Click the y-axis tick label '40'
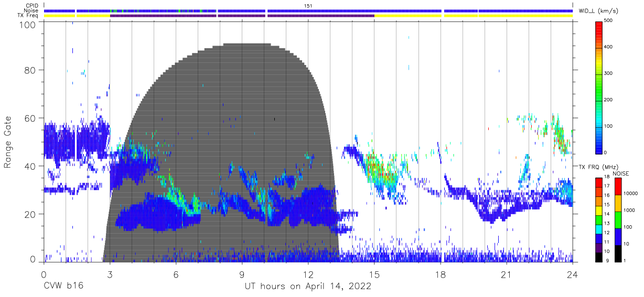Viewport: 644px width, 297px height. point(30,166)
